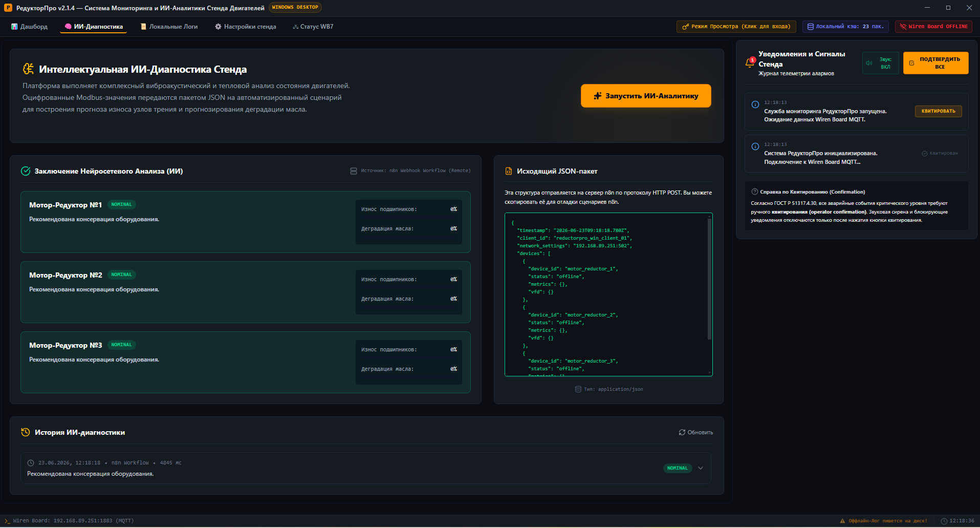
Task: Toggle view mode via Режим Просмотра badge
Action: [x=736, y=27]
